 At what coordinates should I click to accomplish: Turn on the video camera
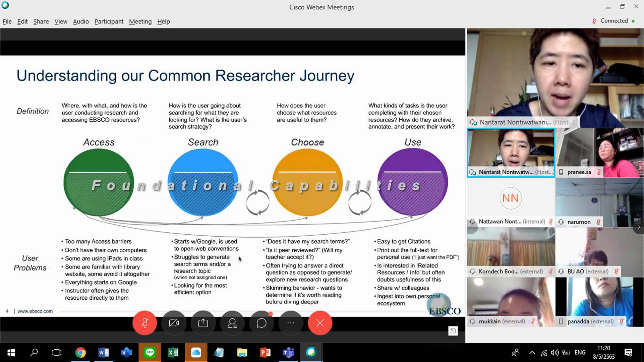174,323
